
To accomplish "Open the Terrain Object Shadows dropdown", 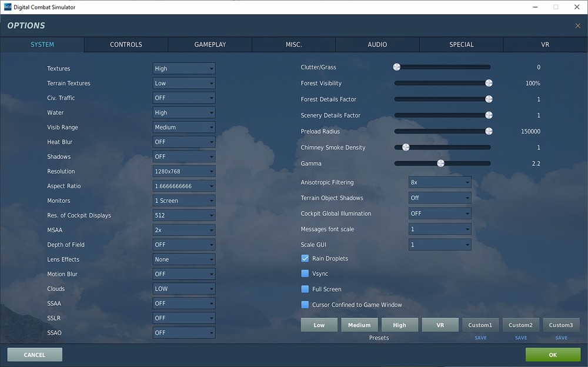I will (x=440, y=198).
